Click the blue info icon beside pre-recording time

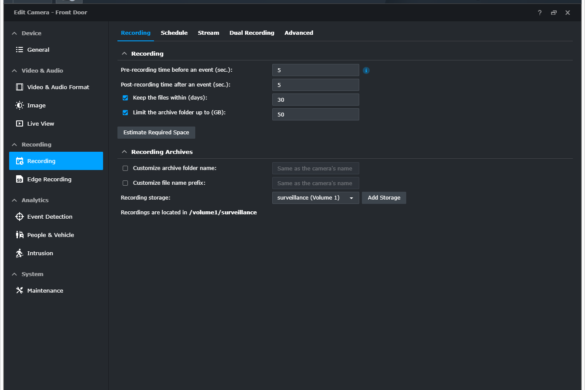coord(366,70)
